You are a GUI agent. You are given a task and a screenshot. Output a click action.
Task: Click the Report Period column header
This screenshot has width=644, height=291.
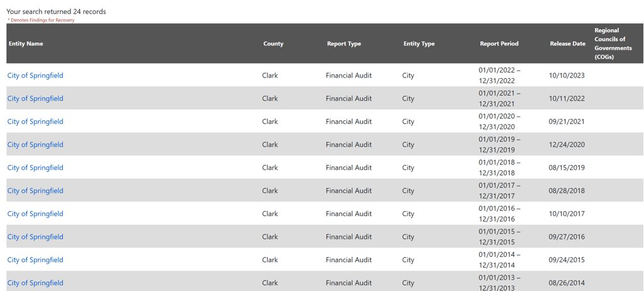tap(499, 43)
